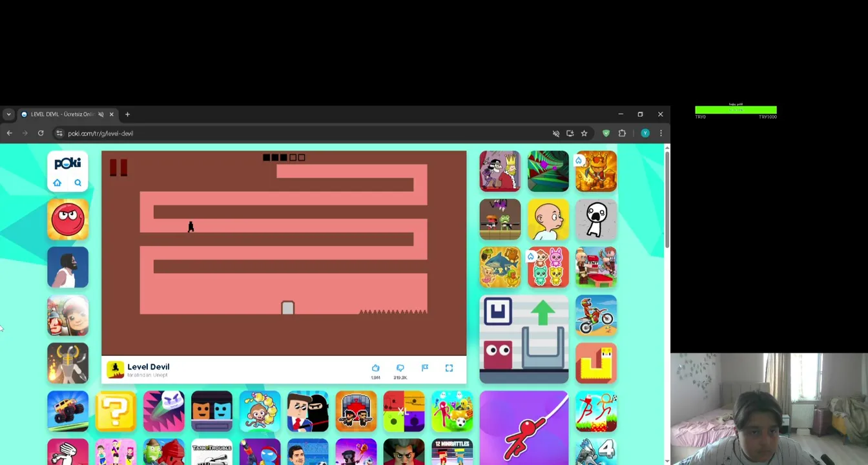Viewport: 868px width, 465px height.
Task: Open the yellow question mark block game
Action: click(116, 411)
